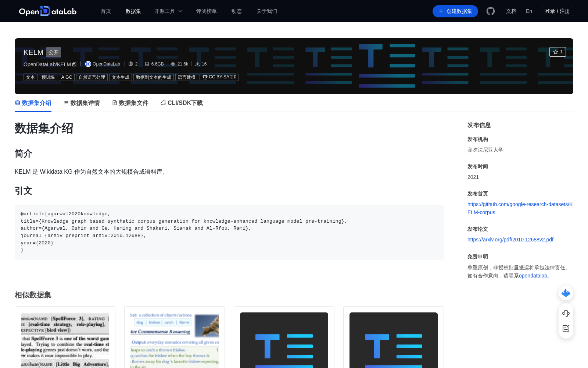Open the Commonsense Reasoning similar dataset thumbnail

tap(175, 340)
